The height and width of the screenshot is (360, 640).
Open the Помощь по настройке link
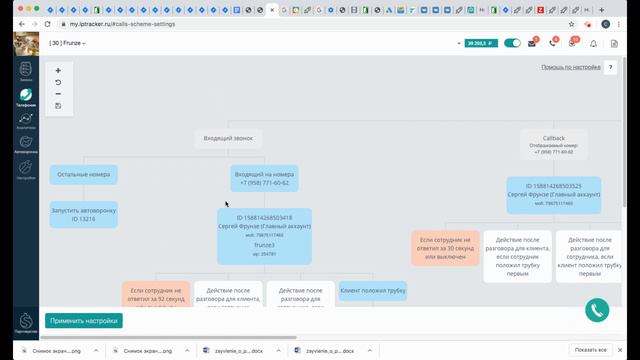click(571, 67)
